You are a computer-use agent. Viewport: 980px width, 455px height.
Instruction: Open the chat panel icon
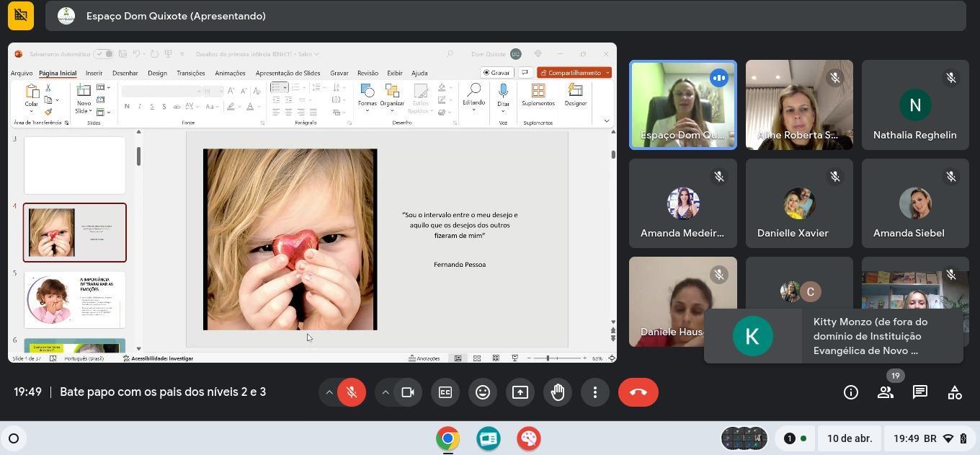[920, 392]
